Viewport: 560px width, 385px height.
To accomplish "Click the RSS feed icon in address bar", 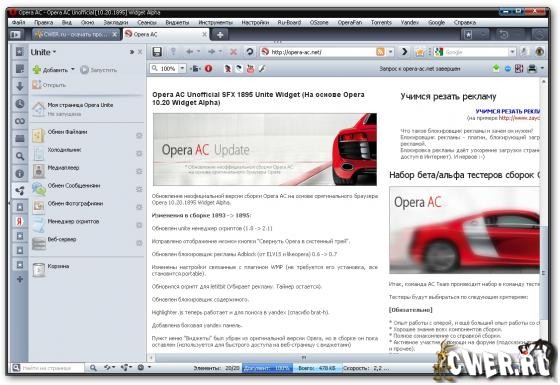I will click(380, 52).
